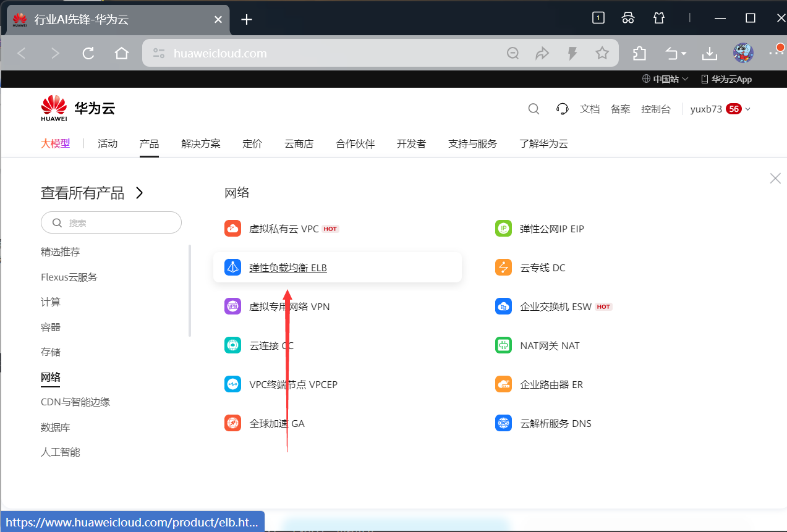Open the 华为云App link
This screenshot has height=532, width=787.
[726, 79]
